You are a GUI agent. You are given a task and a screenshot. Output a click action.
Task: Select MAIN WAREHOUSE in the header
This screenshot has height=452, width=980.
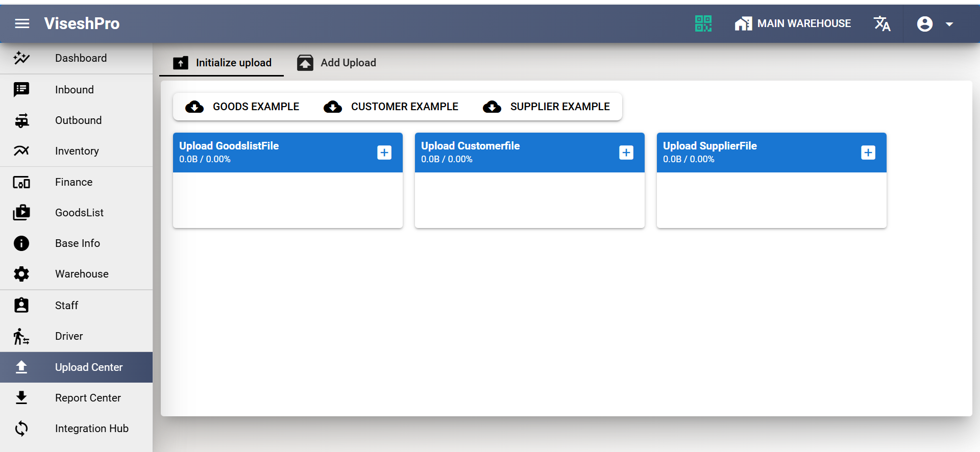[x=793, y=23]
